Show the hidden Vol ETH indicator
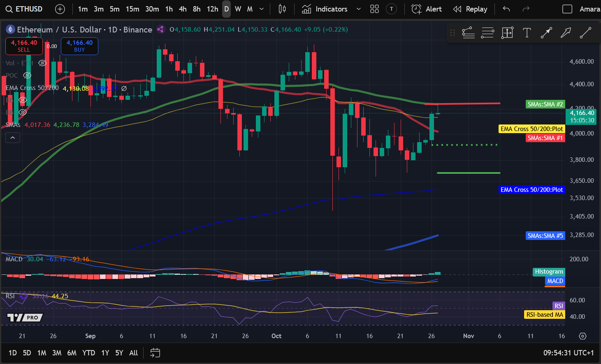The height and width of the screenshot is (364, 601). tap(42, 63)
